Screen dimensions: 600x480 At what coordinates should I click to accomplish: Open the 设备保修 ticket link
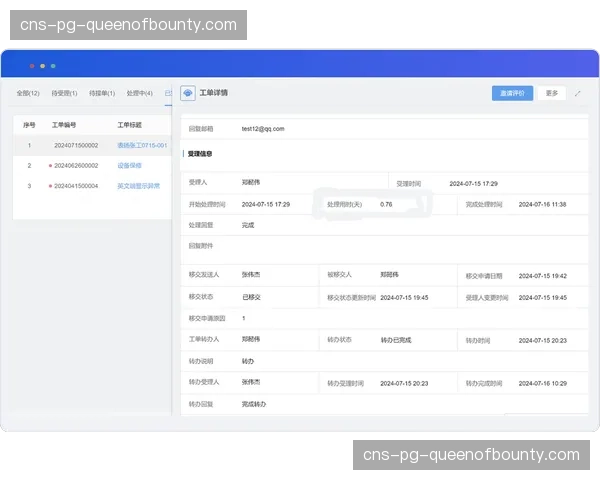129,165
